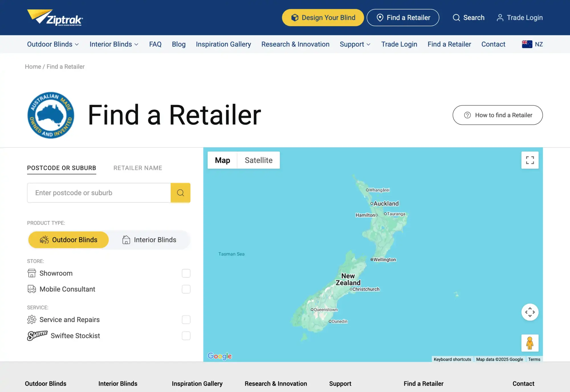Open How to find a Retailer help
This screenshot has height=392, width=570.
click(x=497, y=115)
